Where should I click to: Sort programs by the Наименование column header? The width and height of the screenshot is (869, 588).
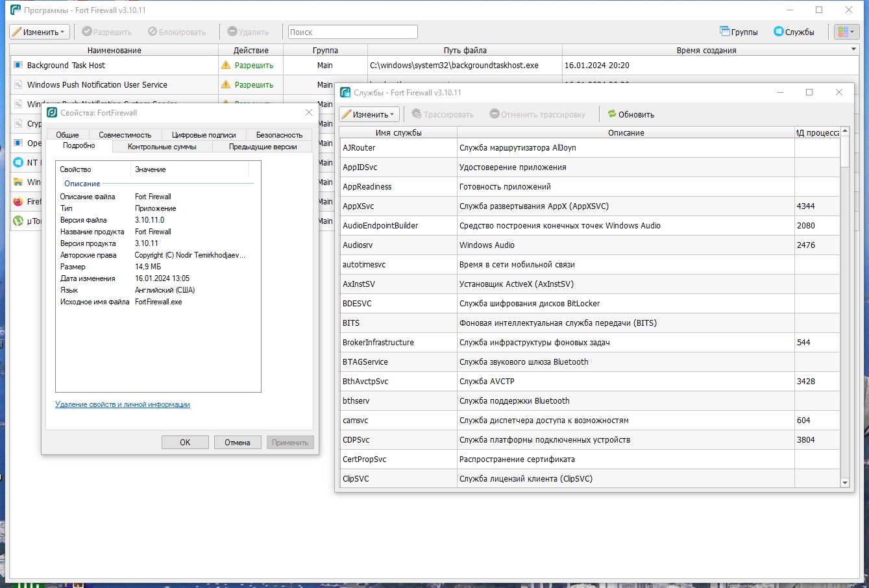pyautogui.click(x=114, y=50)
